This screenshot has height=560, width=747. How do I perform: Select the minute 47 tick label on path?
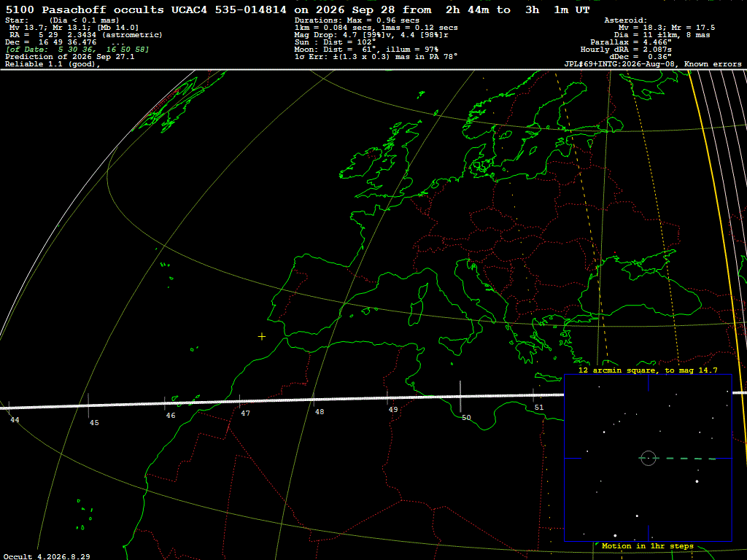pyautogui.click(x=245, y=413)
